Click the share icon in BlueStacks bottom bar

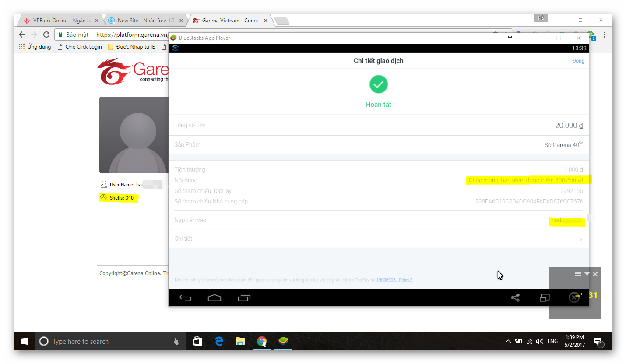coord(515,298)
